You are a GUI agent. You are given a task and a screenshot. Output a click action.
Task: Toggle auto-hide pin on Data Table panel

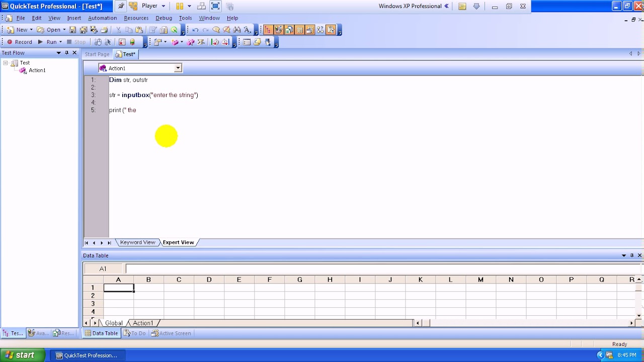pyautogui.click(x=632, y=255)
